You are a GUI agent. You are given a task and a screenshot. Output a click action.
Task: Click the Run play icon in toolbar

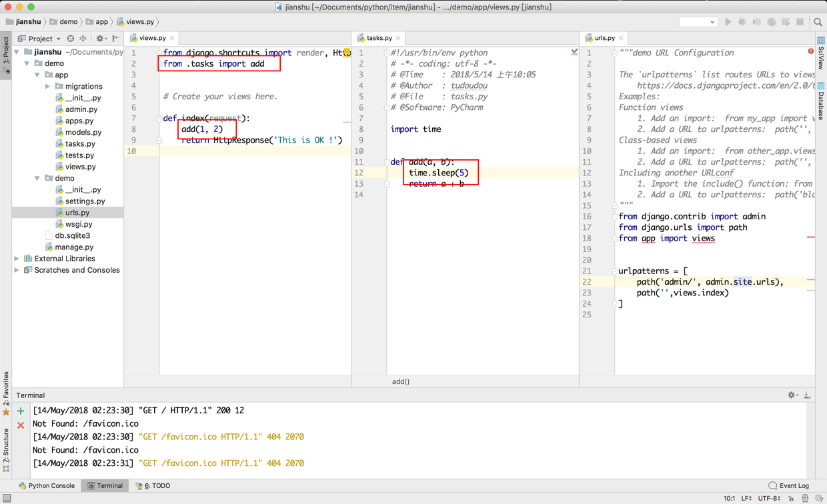click(728, 22)
